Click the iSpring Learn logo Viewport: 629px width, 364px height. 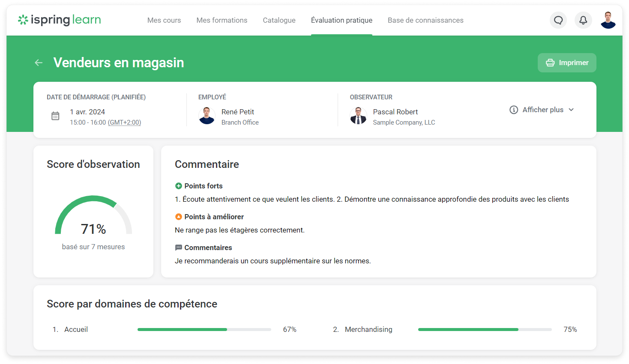coord(59,20)
